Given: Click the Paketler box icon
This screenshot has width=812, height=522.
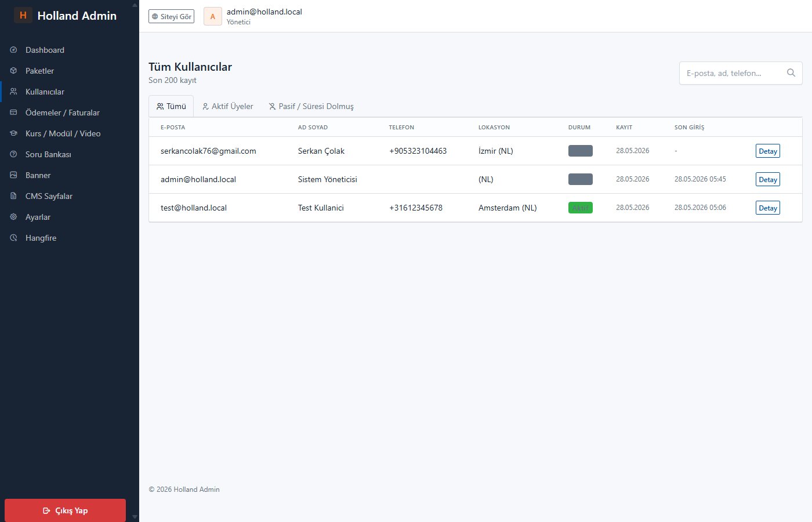Looking at the screenshot, I should tap(13, 71).
